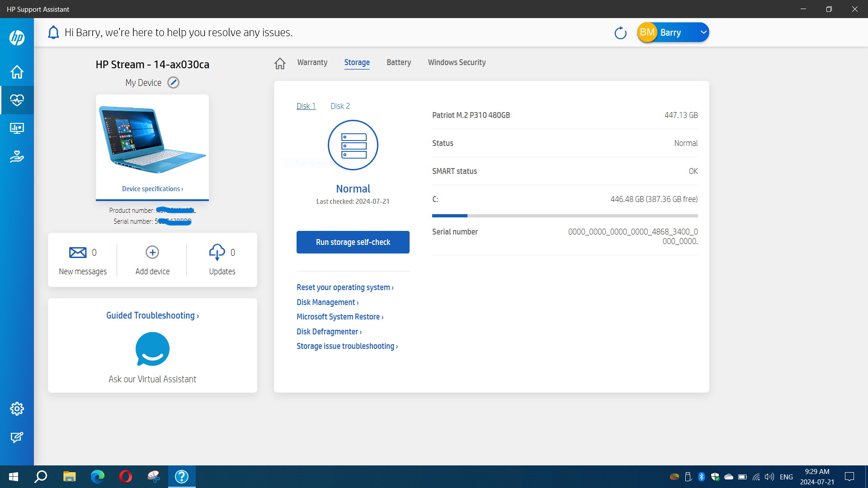Viewport: 868px width, 488px height.
Task: Open Reset your operating system link
Action: click(345, 287)
